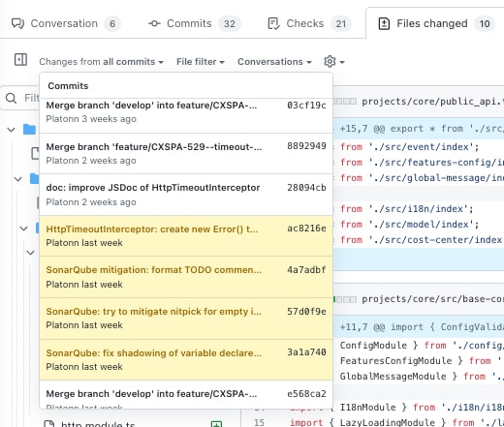Open the projects/core/public_api file header

pyautogui.click(x=432, y=102)
